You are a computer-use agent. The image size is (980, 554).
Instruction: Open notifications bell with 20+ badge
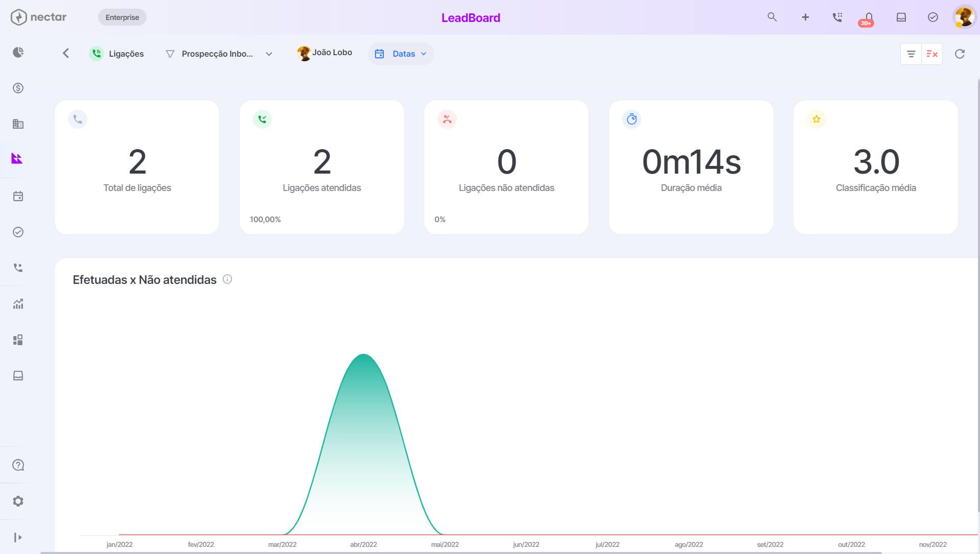(868, 18)
